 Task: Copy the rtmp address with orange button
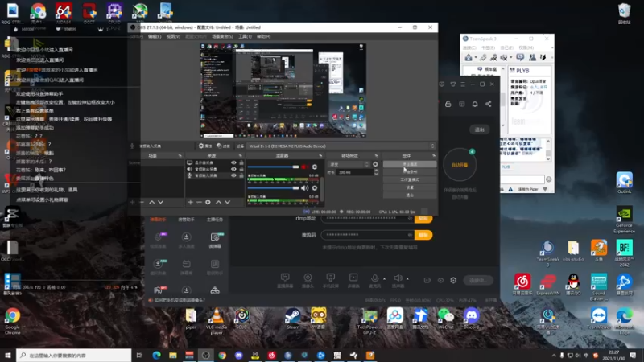click(423, 218)
